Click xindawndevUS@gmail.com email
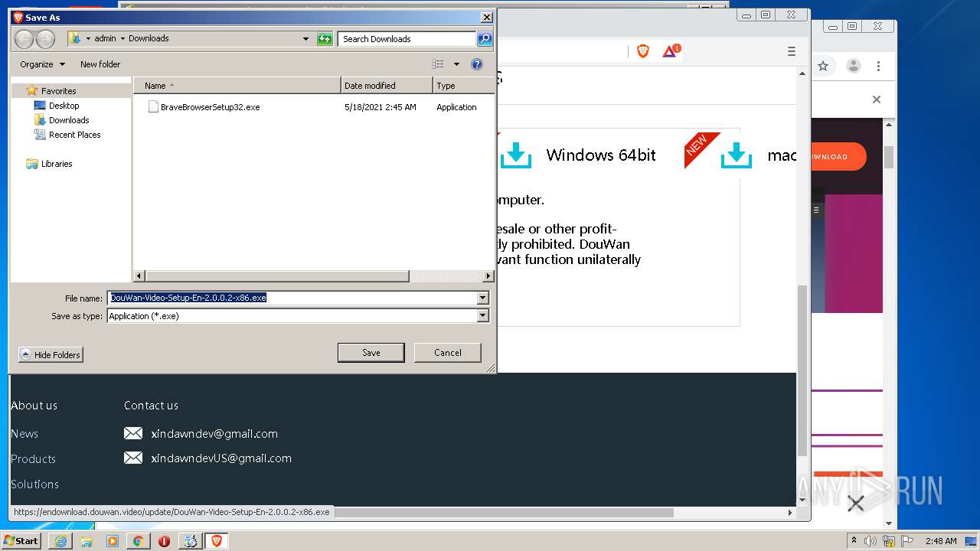Screen dimensions: 980x551 221,458
